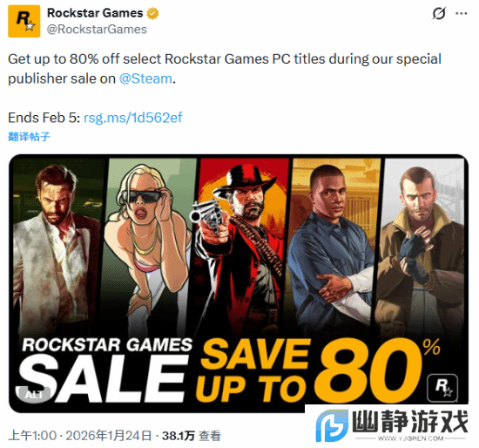Image resolution: width=479 pixels, height=448 pixels.
Task: Open the @Steam mention link
Action: coord(145,78)
